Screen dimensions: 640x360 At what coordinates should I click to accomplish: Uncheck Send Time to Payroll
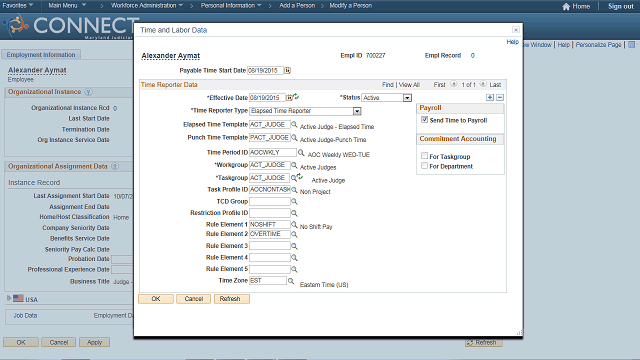(424, 120)
